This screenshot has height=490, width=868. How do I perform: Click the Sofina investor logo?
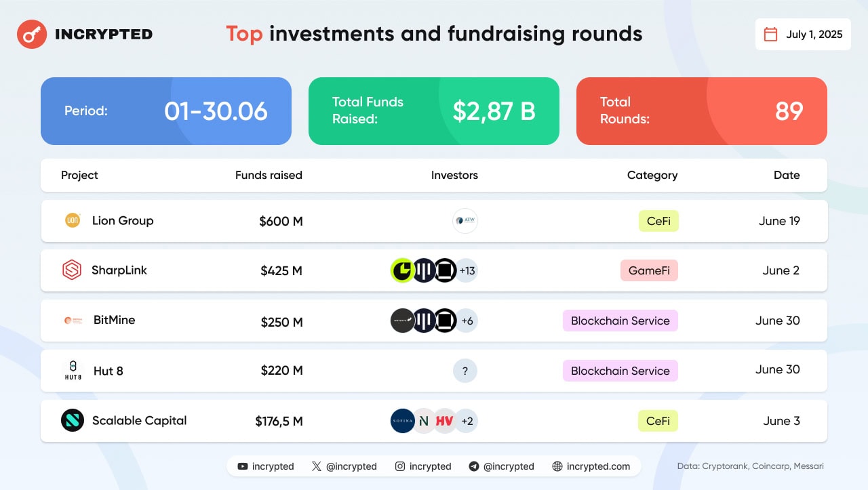(403, 421)
